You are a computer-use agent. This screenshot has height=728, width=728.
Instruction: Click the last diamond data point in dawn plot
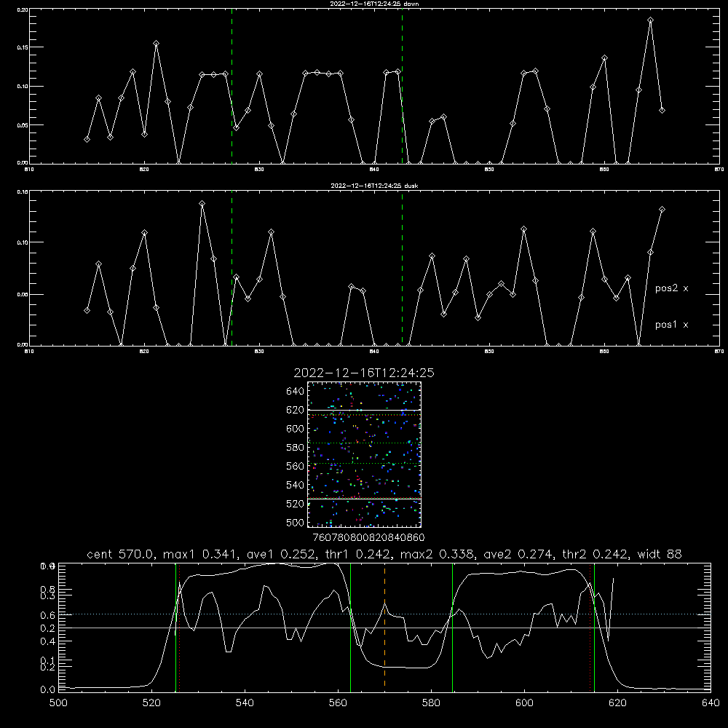662,110
